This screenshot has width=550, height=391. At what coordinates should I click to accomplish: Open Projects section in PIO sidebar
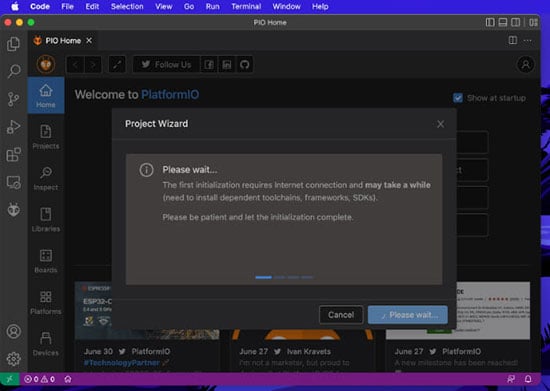coord(46,137)
